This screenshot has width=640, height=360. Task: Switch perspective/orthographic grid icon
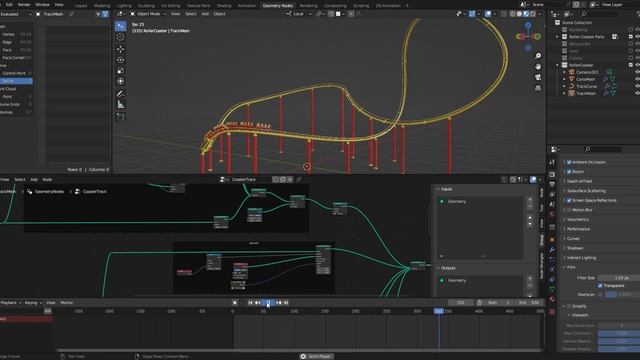pos(538,88)
